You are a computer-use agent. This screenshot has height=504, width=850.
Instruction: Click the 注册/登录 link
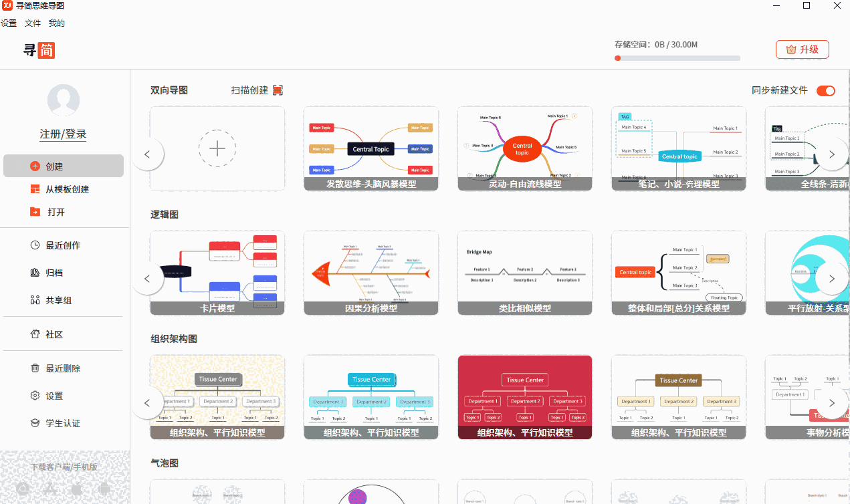click(x=63, y=133)
